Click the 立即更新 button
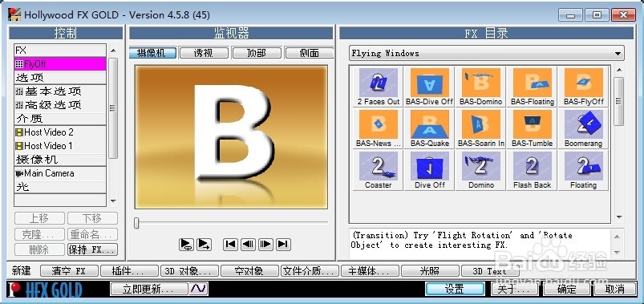The image size is (644, 304). coord(149,289)
